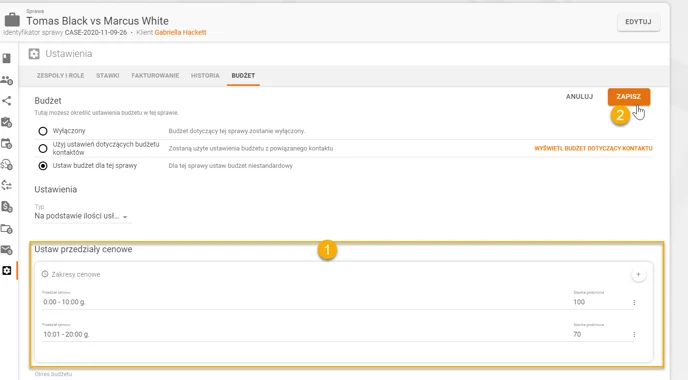Open the Fakturowanie tab
This screenshot has height=380, width=688.
(x=155, y=75)
